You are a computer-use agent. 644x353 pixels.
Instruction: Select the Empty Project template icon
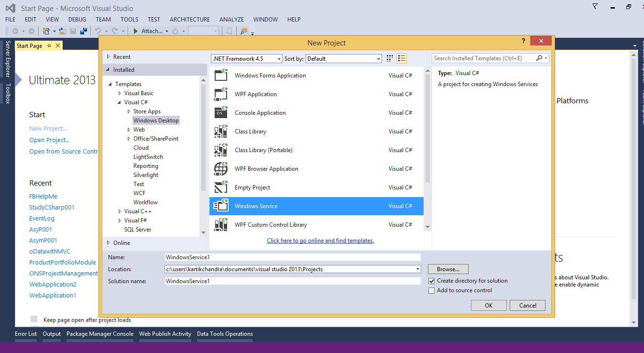[x=221, y=187]
